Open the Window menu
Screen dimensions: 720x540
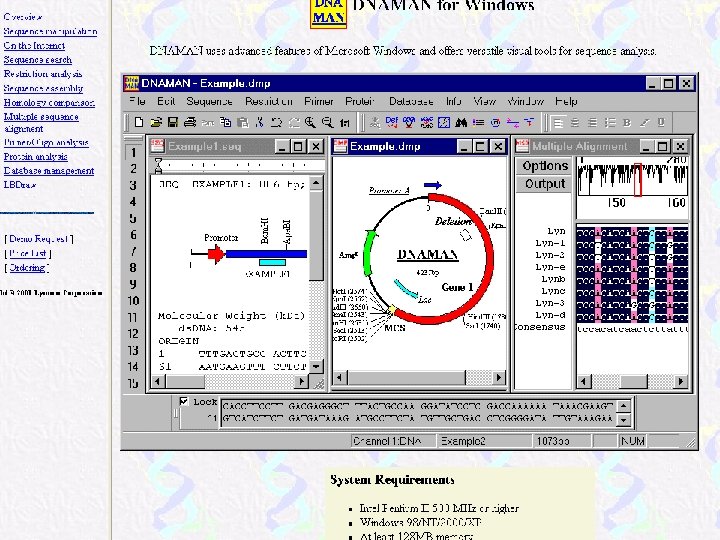[x=525, y=101]
